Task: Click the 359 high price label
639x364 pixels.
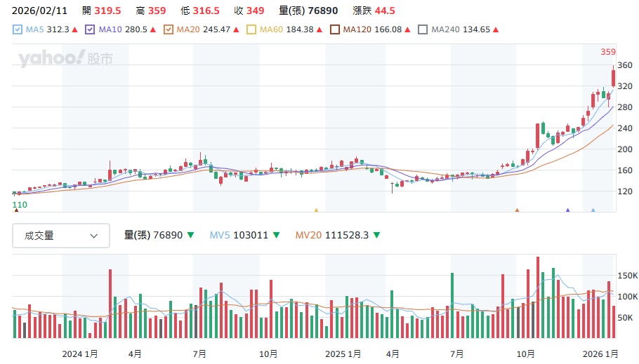Action: 607,52
